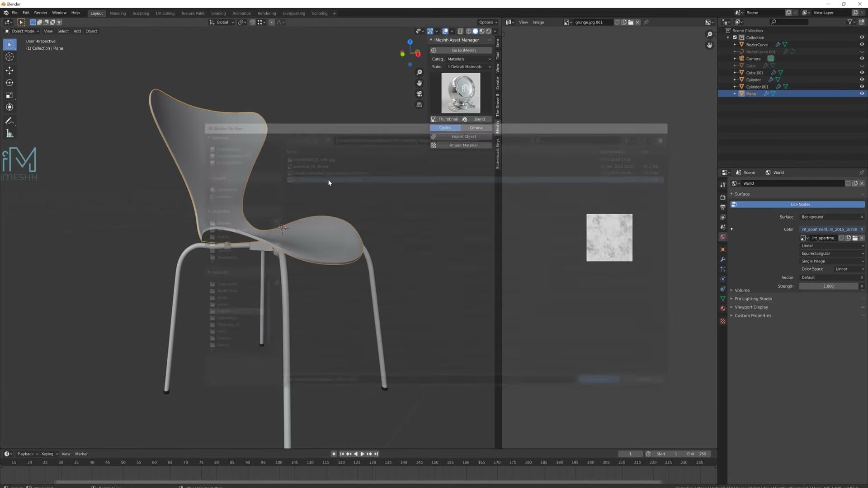Click outliner search field
The height and width of the screenshot is (488, 868).
[x=789, y=22]
